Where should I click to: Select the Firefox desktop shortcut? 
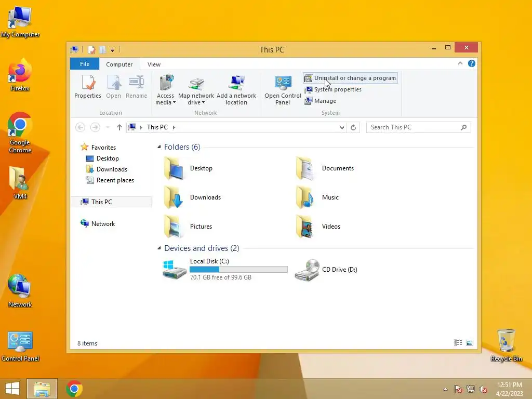click(20, 75)
